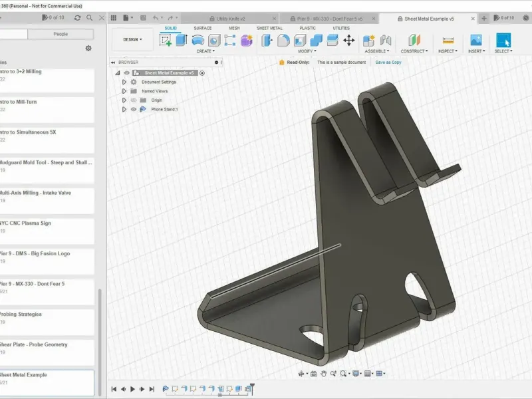Expand the Named Views folder
The width and height of the screenshot is (532, 399).
(x=124, y=91)
